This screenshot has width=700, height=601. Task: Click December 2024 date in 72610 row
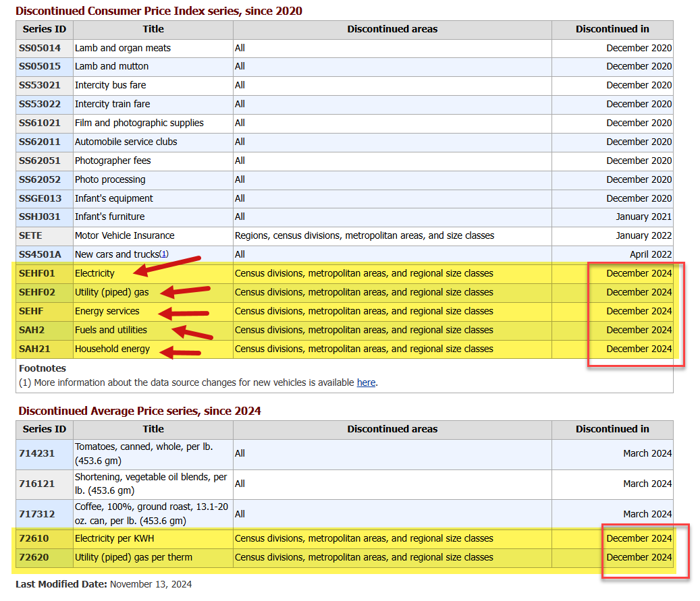coord(639,538)
